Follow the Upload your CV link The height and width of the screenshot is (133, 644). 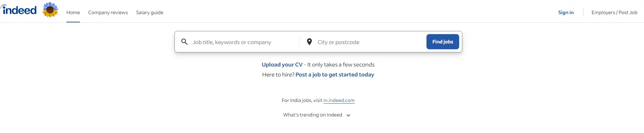pos(282,64)
